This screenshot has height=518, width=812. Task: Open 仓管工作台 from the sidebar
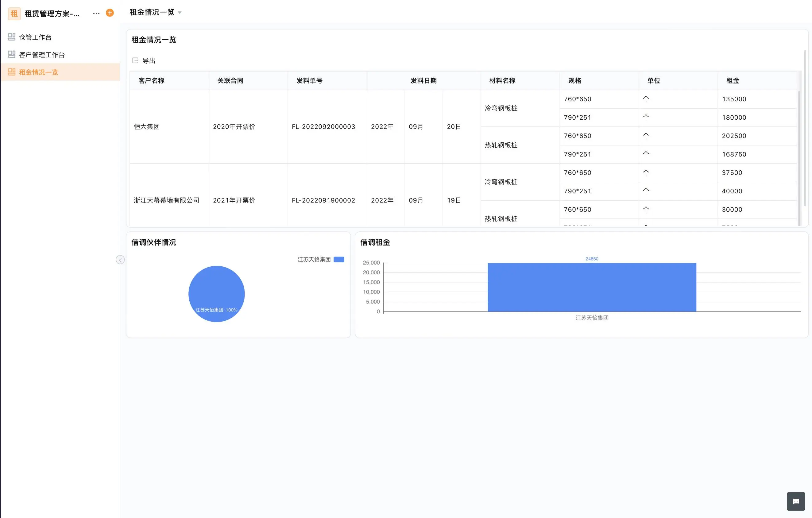point(35,37)
